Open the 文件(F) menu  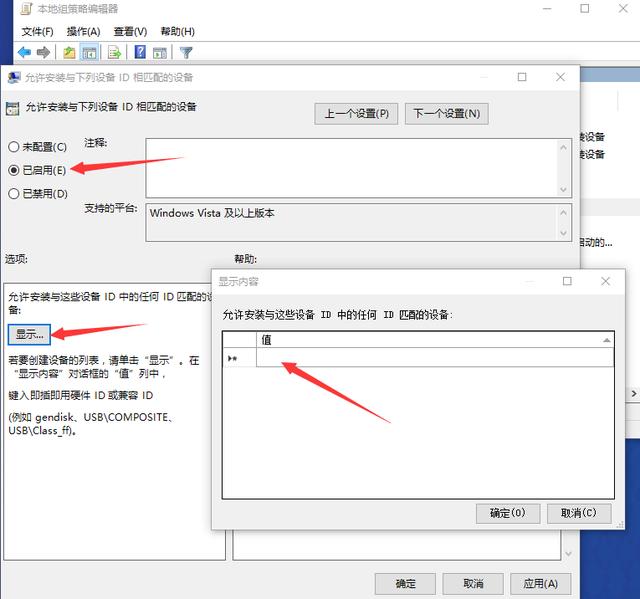[x=37, y=31]
